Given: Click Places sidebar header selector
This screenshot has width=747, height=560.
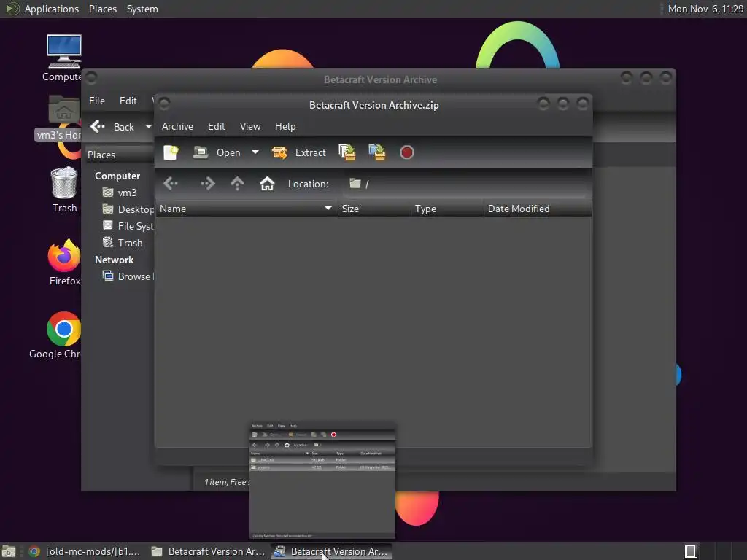Looking at the screenshot, I should tap(120, 155).
